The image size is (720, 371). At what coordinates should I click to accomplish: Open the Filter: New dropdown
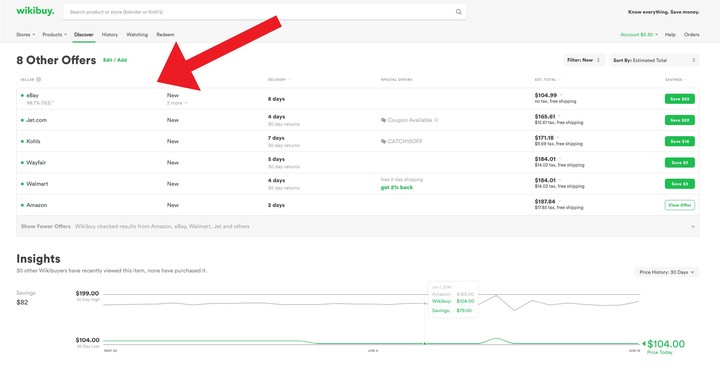point(584,60)
